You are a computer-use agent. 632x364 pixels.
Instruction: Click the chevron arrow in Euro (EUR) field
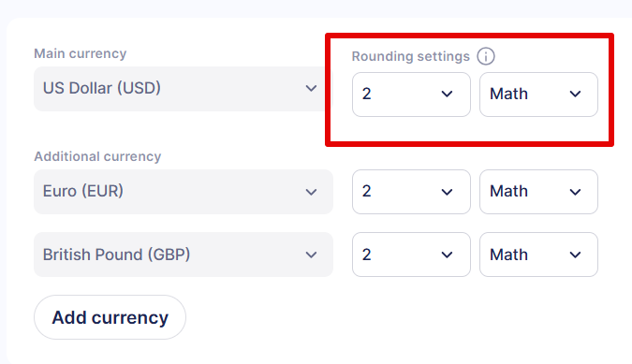pos(311,192)
